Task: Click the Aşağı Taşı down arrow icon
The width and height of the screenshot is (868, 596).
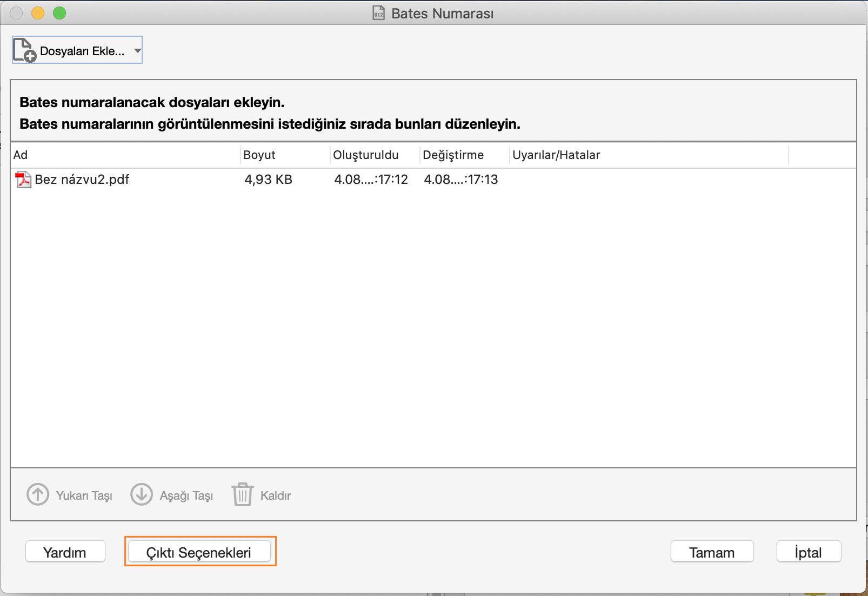Action: point(142,494)
